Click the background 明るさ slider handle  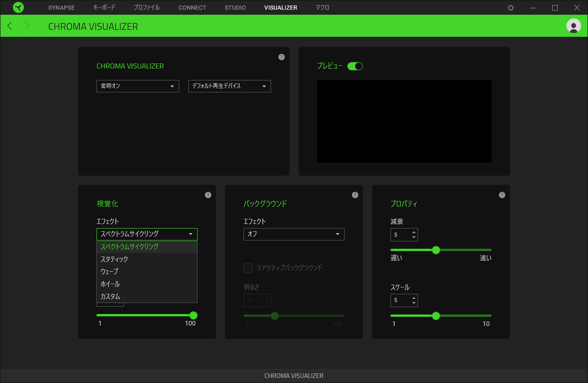pos(275,316)
